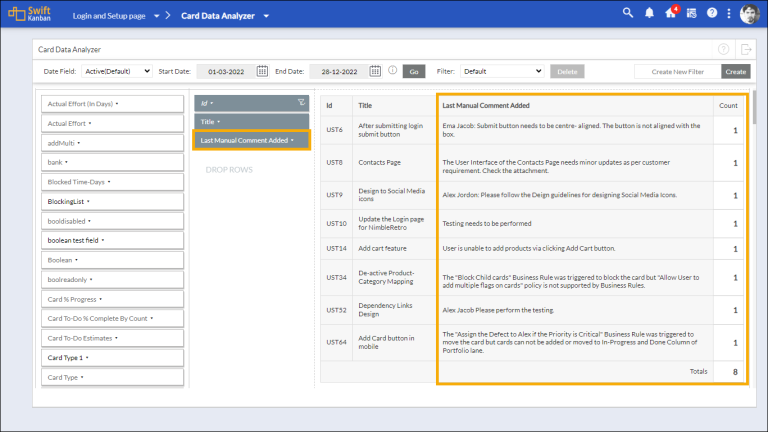Select the Actual Effort field

(112, 123)
